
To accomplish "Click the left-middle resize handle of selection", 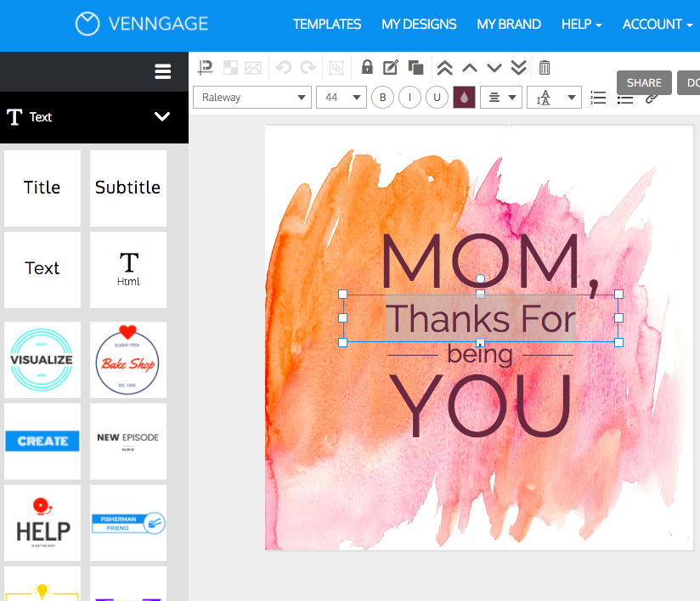I will tap(343, 317).
